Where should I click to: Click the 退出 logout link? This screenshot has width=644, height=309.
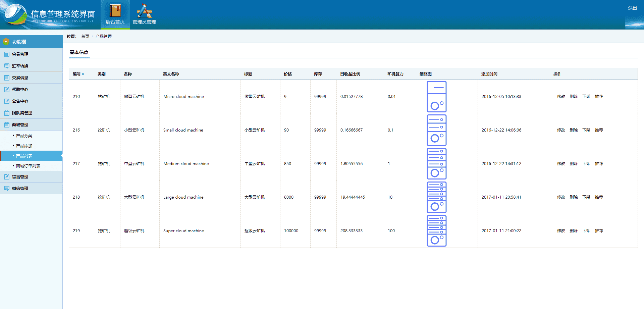(632, 8)
